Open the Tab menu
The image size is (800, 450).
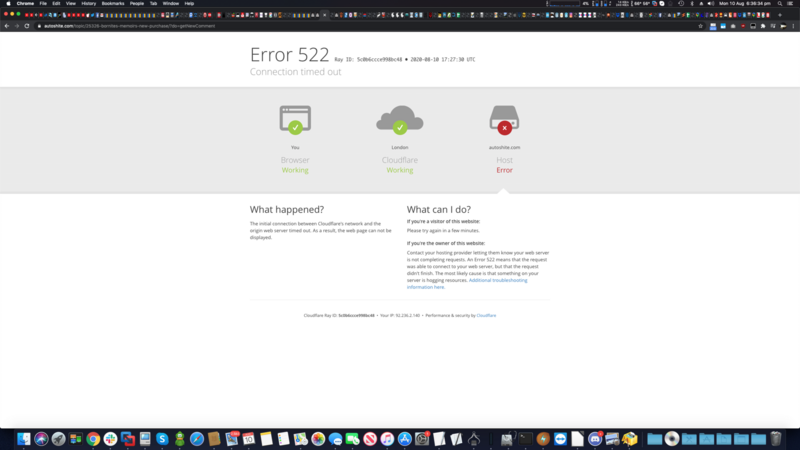[153, 4]
